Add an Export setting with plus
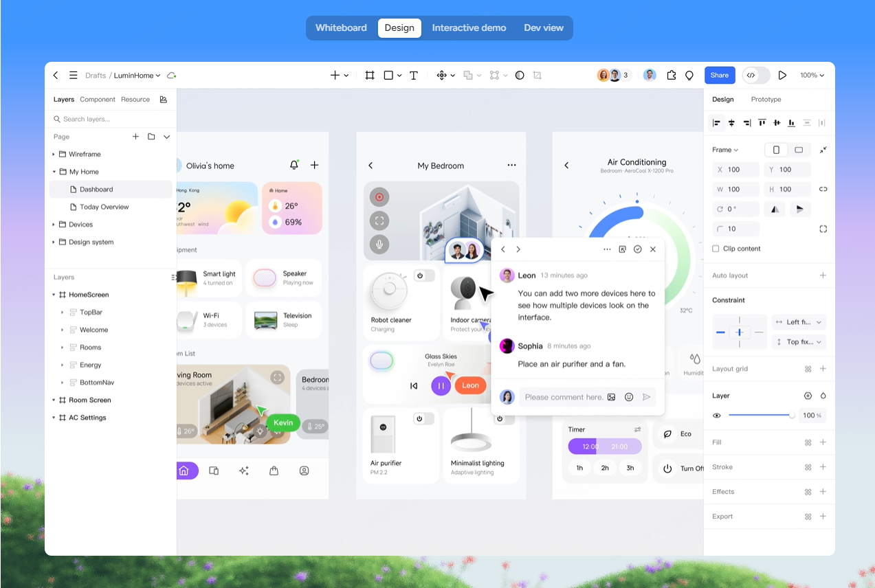Screen dimensions: 875x588 point(823,517)
